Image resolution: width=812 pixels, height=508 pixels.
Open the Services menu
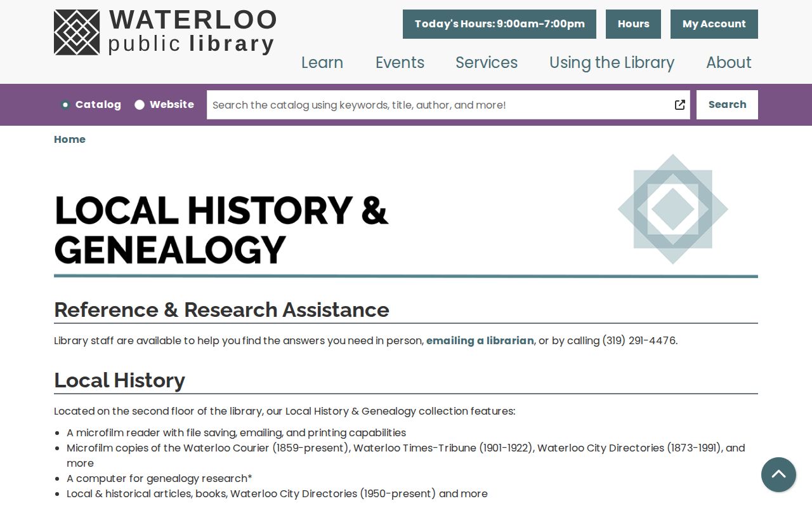coord(487,62)
